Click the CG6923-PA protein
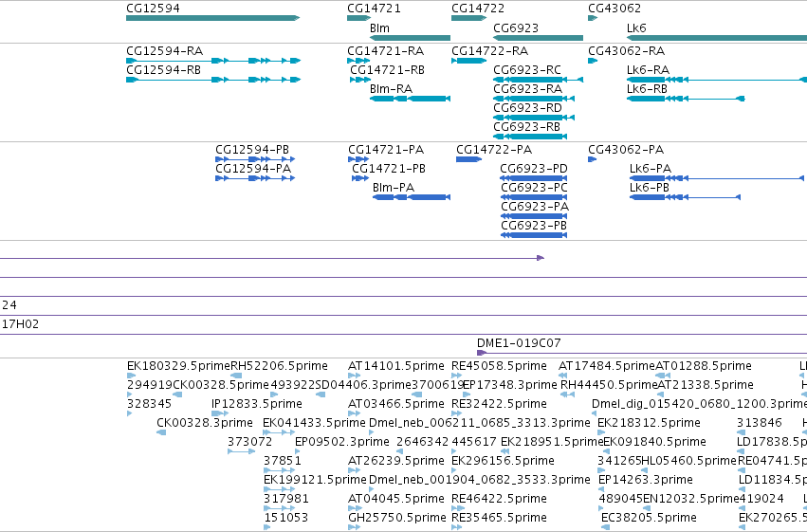 (534, 216)
